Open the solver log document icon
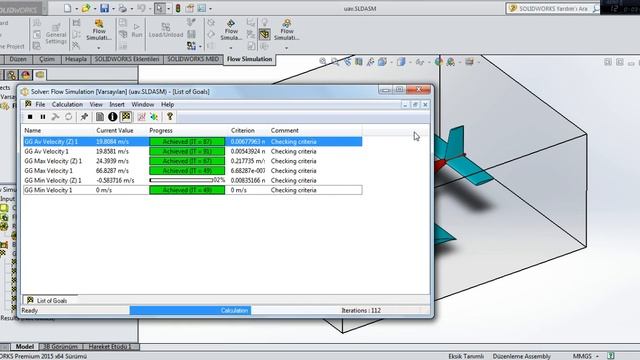 click(100, 117)
